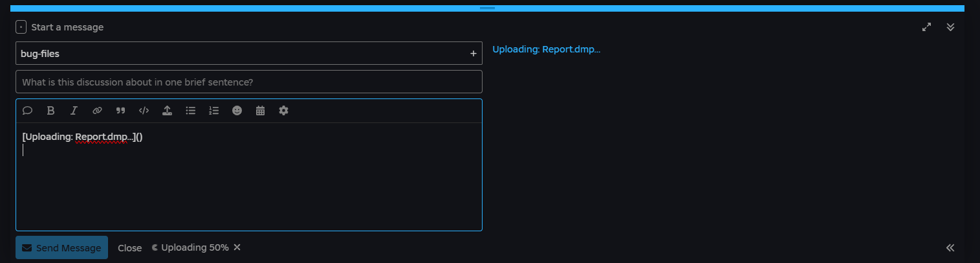Insert a hyperlink
The width and height of the screenshot is (980, 263).
[97, 111]
